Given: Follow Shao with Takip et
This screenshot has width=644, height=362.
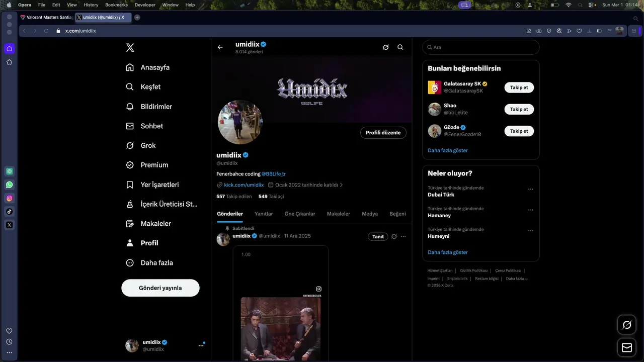Looking at the screenshot, I should tap(519, 109).
